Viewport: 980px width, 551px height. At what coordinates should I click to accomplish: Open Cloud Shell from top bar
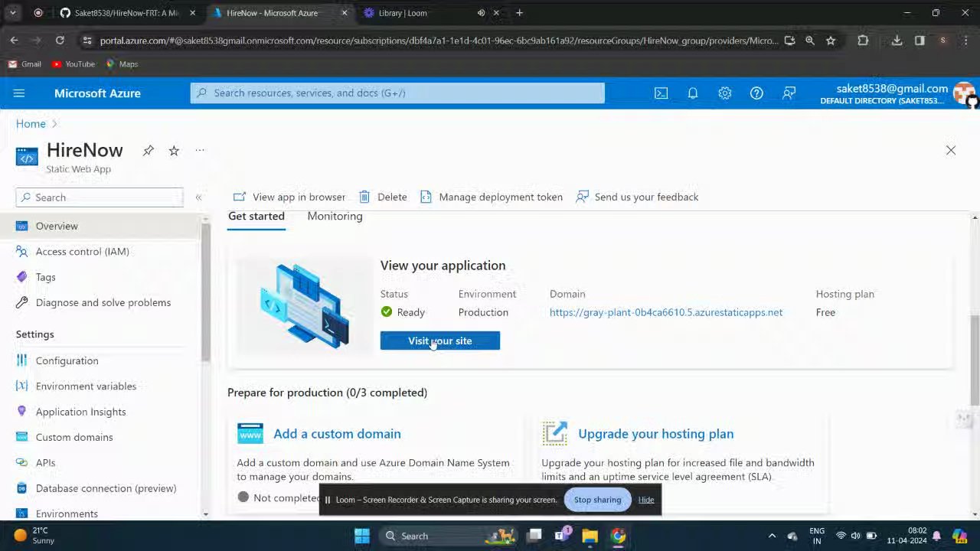click(661, 93)
